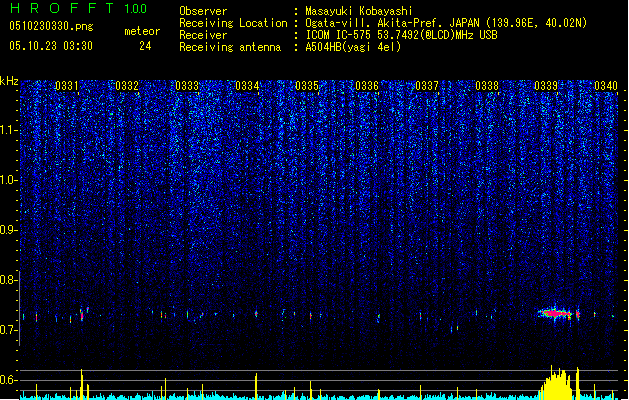Select the observer name Masayuki Kobayashi

(x=359, y=11)
